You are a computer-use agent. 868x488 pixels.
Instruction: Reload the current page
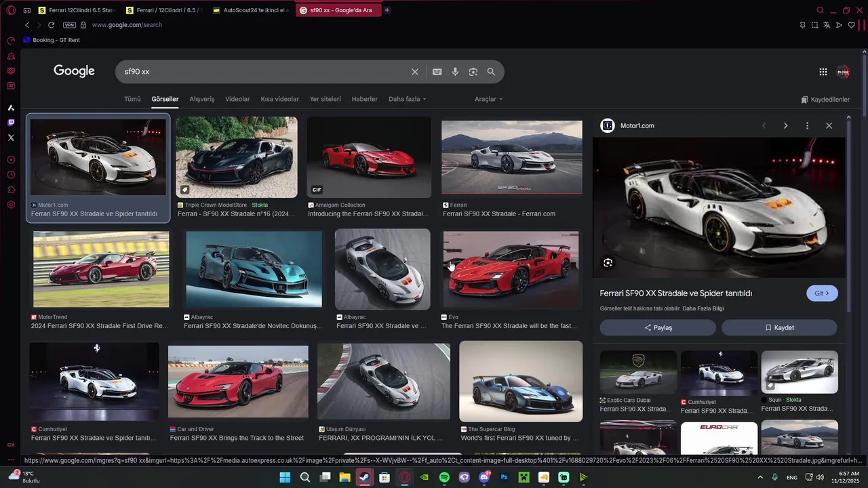click(51, 25)
